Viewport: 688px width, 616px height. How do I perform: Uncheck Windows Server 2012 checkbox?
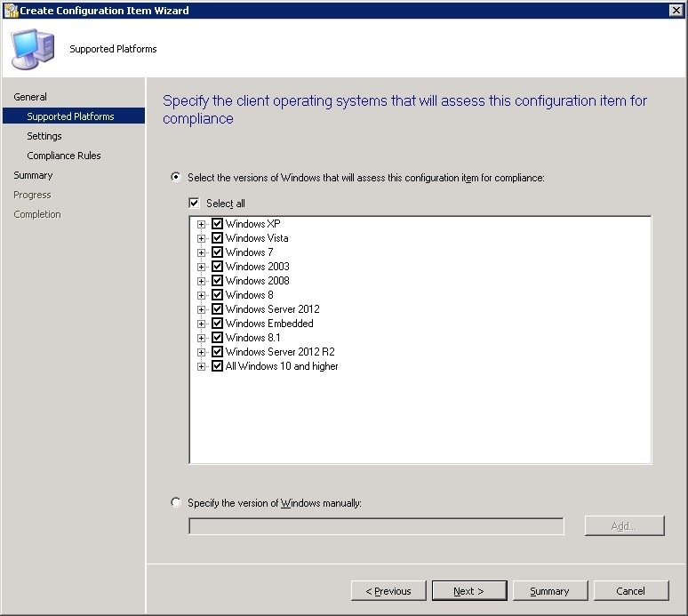click(217, 308)
